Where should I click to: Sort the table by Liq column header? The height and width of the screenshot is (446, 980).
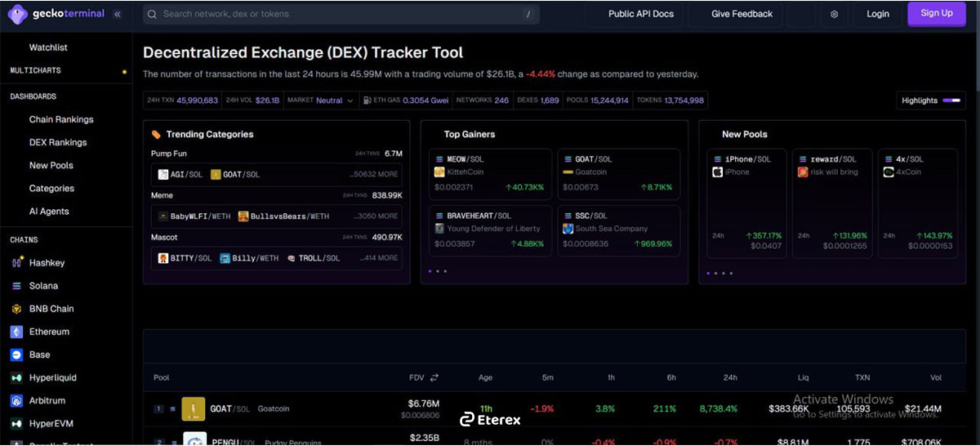(804, 377)
